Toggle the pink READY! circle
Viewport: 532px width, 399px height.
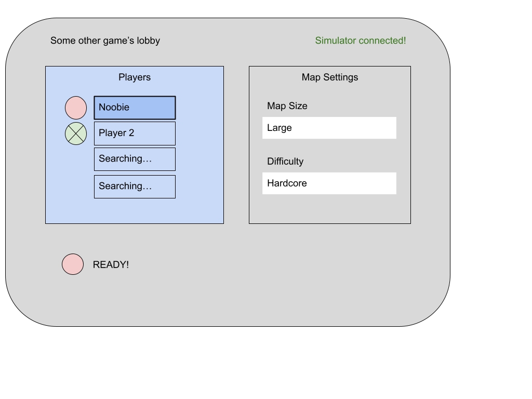click(73, 264)
